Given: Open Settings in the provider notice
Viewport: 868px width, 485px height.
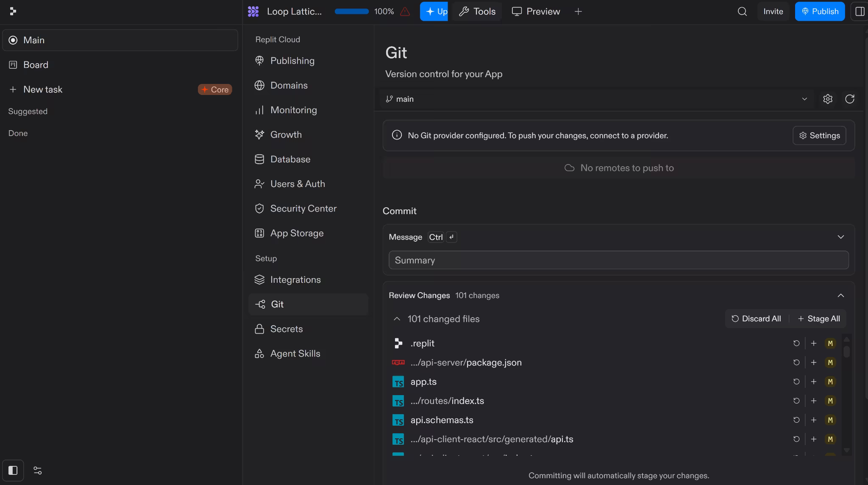Looking at the screenshot, I should 819,135.
